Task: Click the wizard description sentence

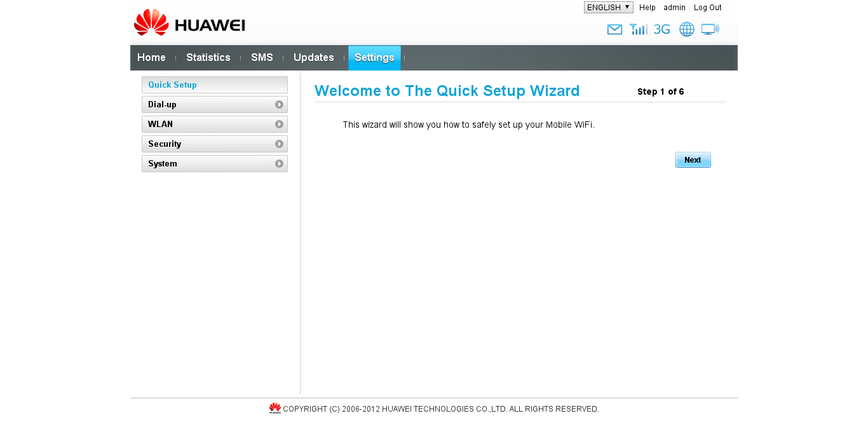Action: [469, 125]
